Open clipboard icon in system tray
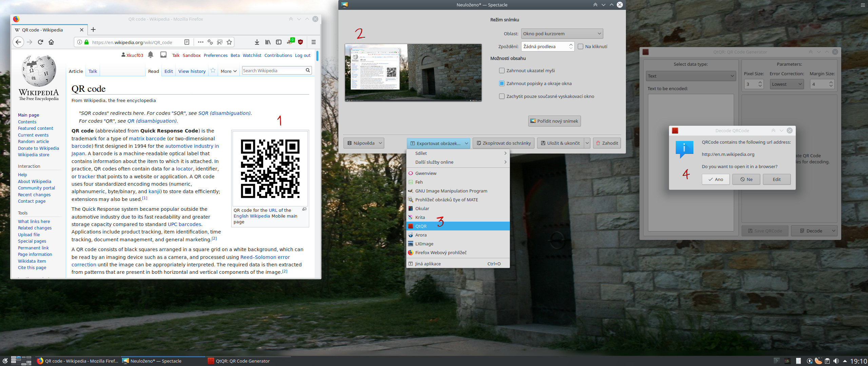The width and height of the screenshot is (868, 366). pos(827,361)
